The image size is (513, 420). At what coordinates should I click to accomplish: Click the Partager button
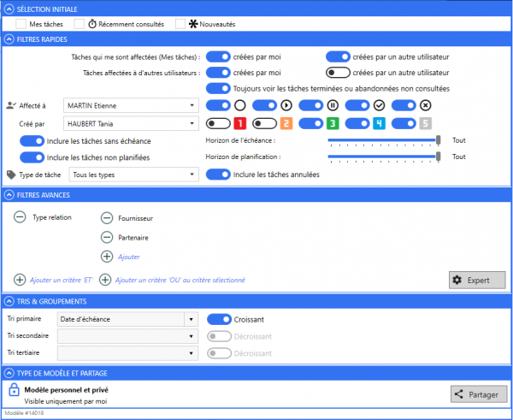pyautogui.click(x=479, y=394)
